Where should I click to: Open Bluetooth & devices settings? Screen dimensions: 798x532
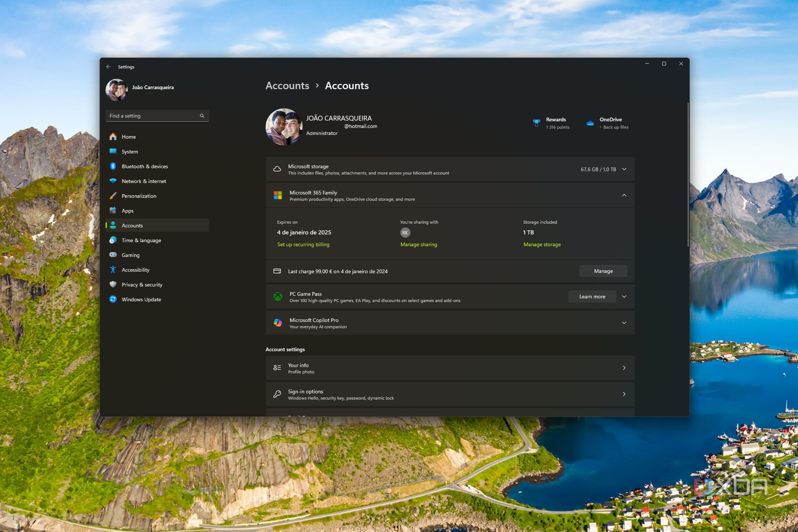[113, 166]
